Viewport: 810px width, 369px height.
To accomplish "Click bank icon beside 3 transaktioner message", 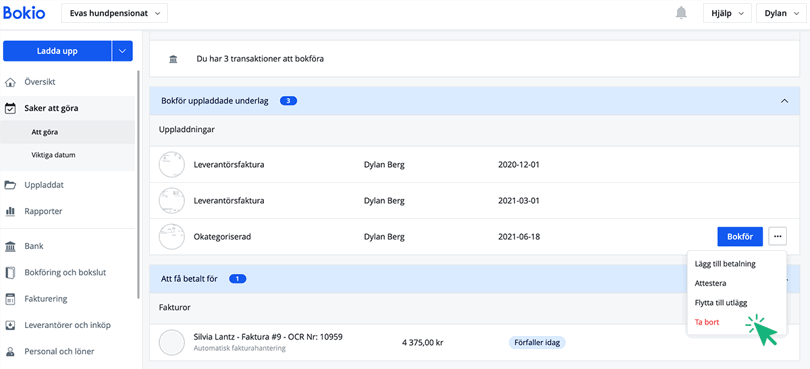I will tap(173, 59).
